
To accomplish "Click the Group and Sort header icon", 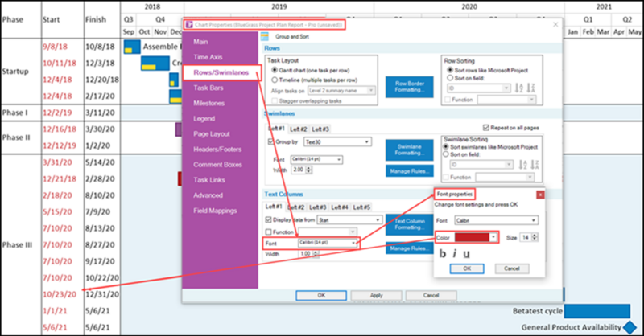I will pyautogui.click(x=265, y=36).
